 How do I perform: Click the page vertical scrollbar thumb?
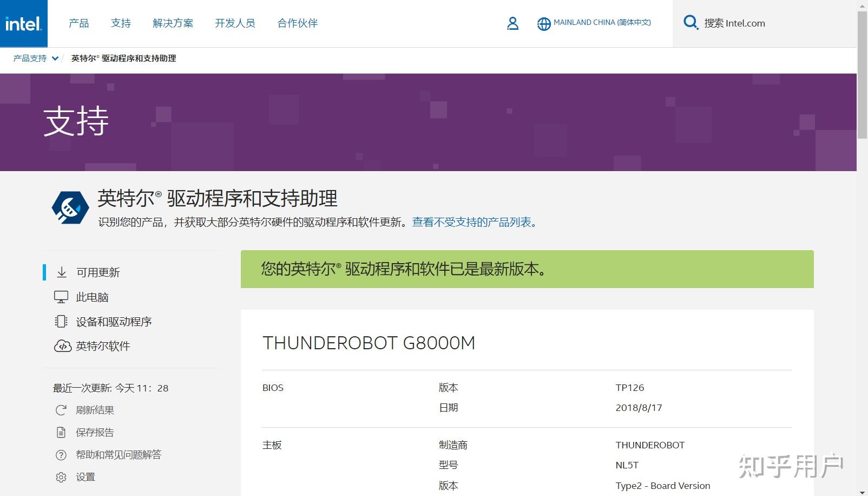(862, 75)
